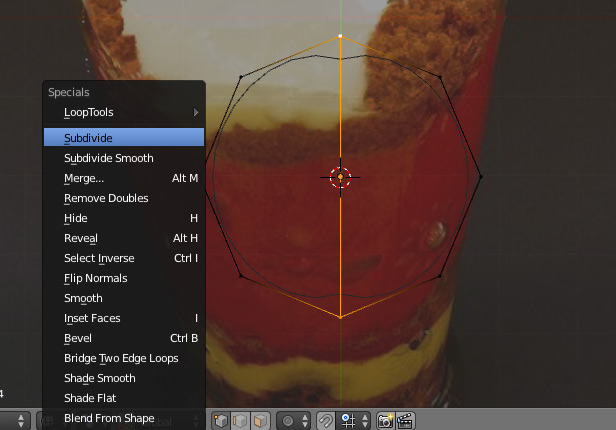The height and width of the screenshot is (430, 616).
Task: Enable edge select mode icon
Action: click(240, 421)
